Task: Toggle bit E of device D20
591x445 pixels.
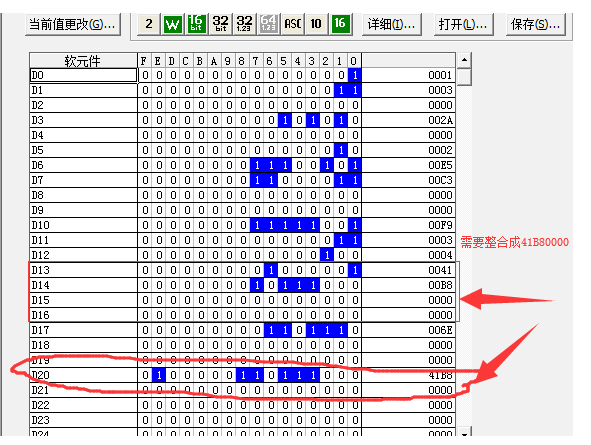Action: coord(159,375)
